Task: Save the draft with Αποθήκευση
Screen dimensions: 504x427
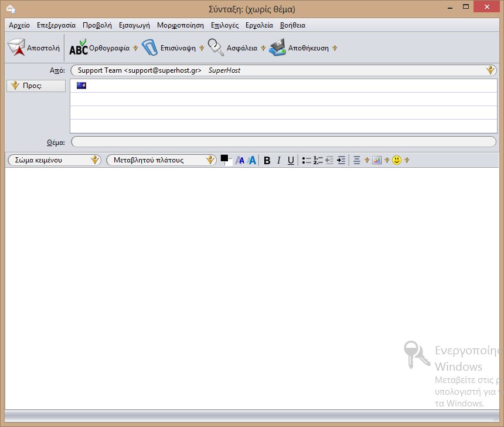Action: pyautogui.click(x=299, y=48)
